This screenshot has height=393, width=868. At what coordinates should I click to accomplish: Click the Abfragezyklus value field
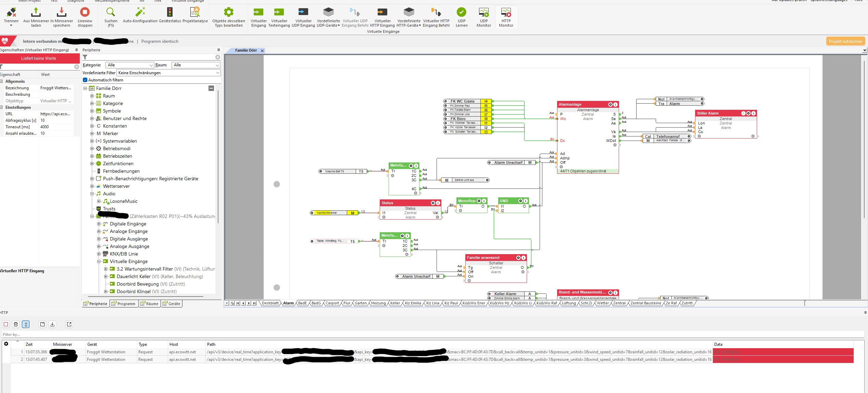click(x=56, y=120)
